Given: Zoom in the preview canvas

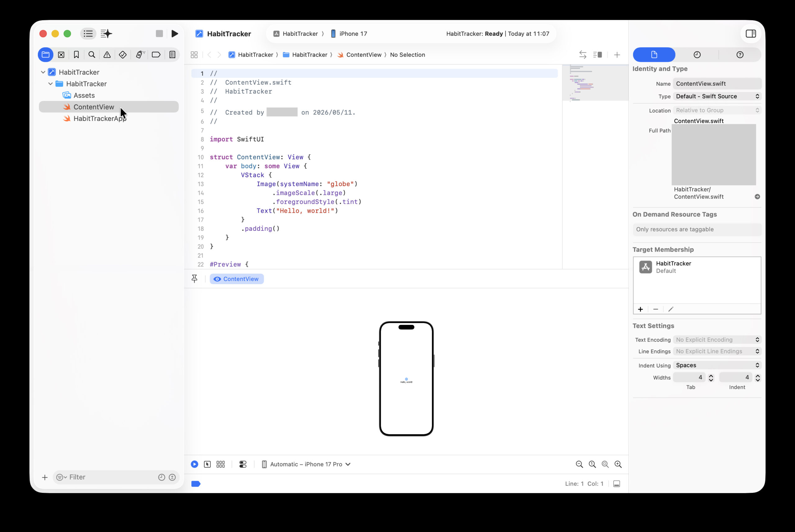Looking at the screenshot, I should tap(618, 464).
